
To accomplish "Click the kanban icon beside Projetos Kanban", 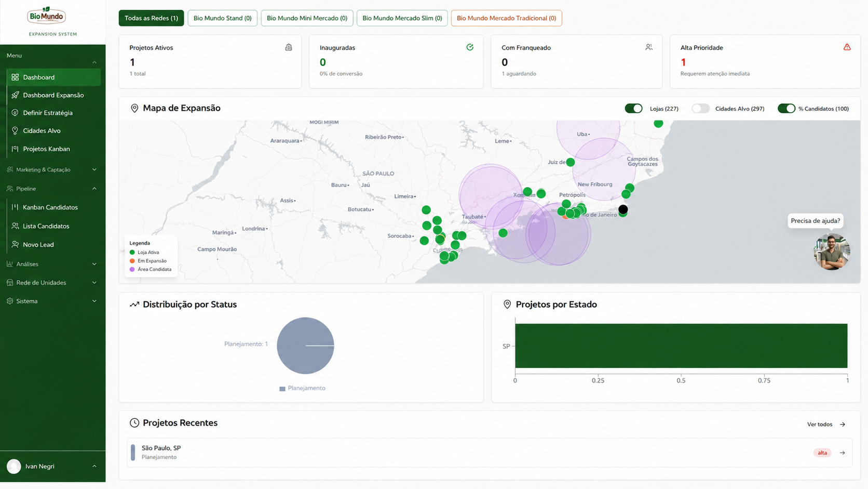I will tap(15, 149).
